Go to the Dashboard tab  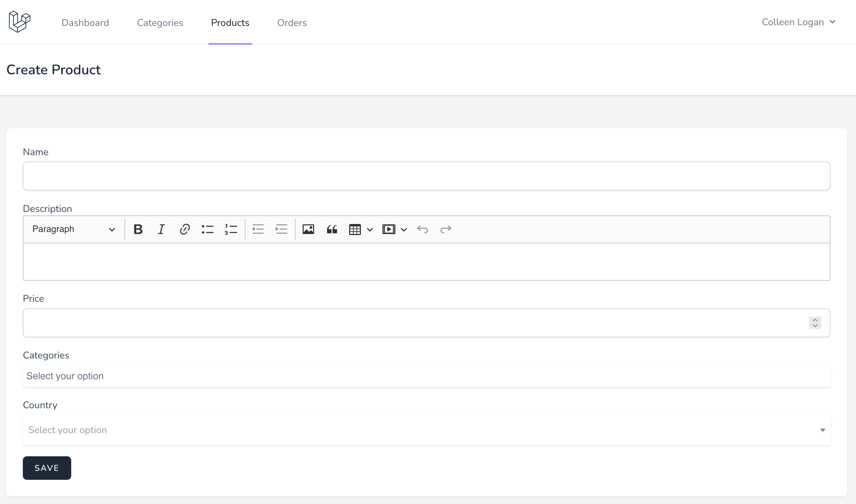(85, 23)
